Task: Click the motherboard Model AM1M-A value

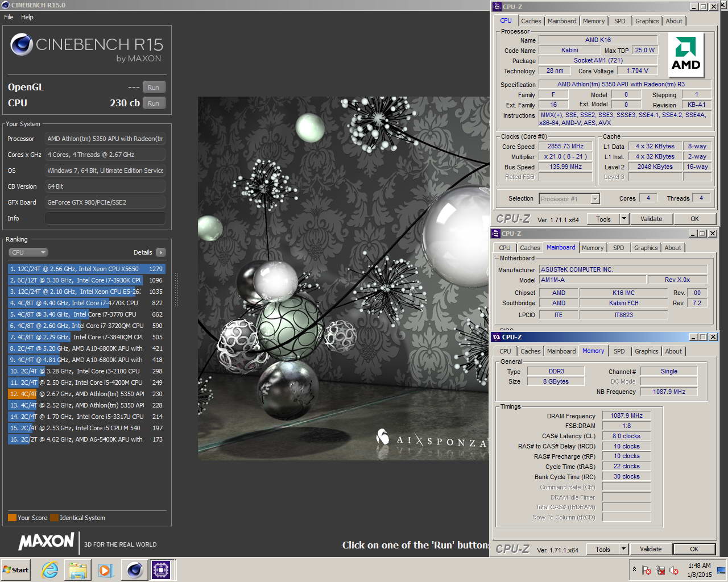Action: pos(591,280)
